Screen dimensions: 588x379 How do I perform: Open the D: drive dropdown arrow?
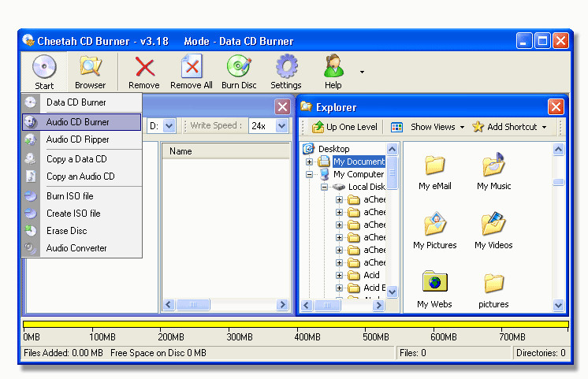pos(169,126)
